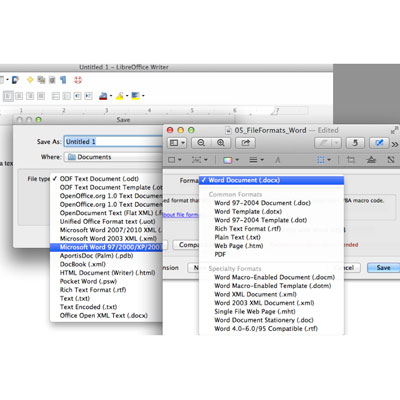Click the Font letter A icon in Preview
The width and height of the screenshot is (400, 400).
pos(277,160)
